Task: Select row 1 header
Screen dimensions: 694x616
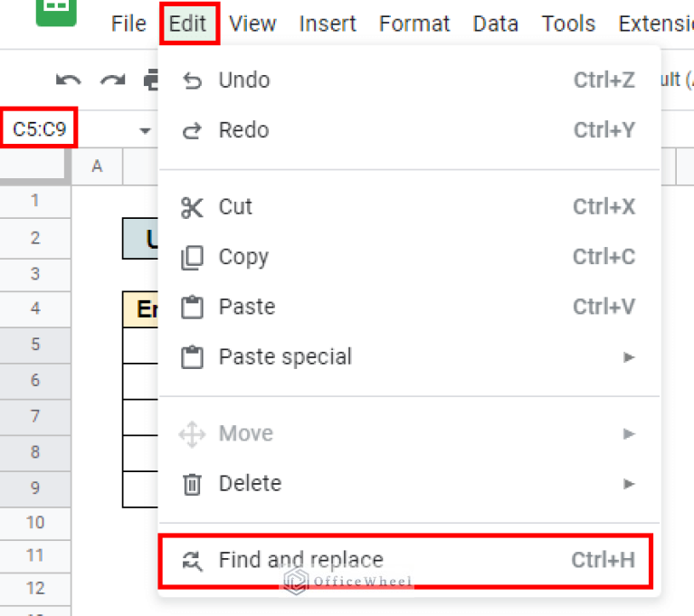Action: click(35, 201)
